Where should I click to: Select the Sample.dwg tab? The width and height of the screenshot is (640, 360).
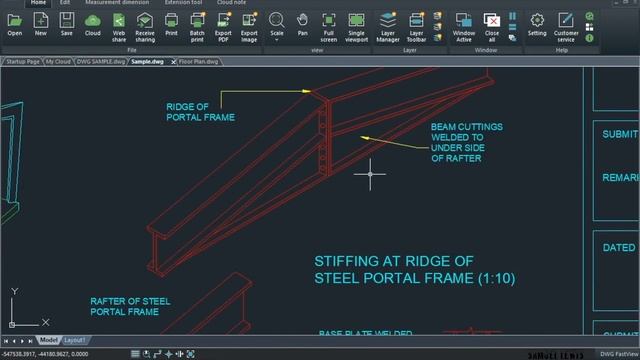click(x=147, y=62)
